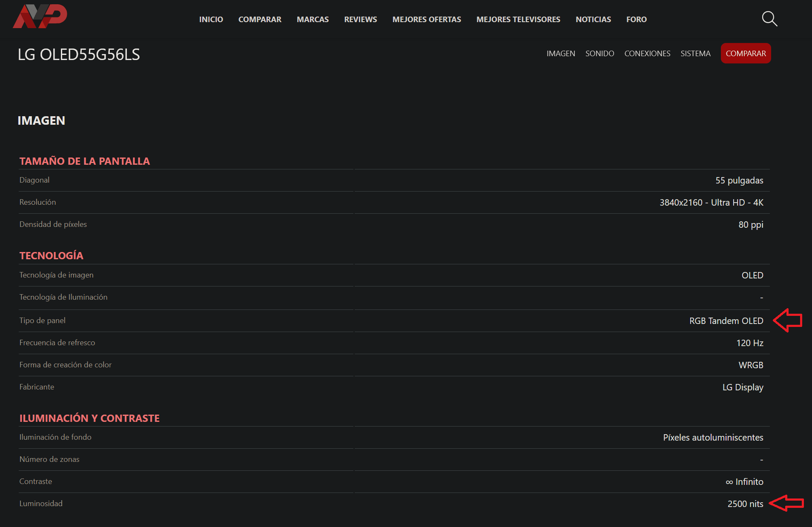
Task: Click the red COMPARAR button
Action: pyautogui.click(x=746, y=54)
